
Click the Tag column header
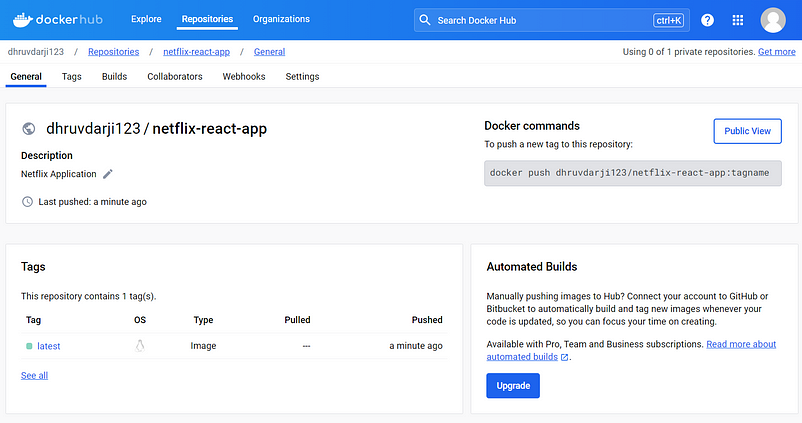[33, 320]
